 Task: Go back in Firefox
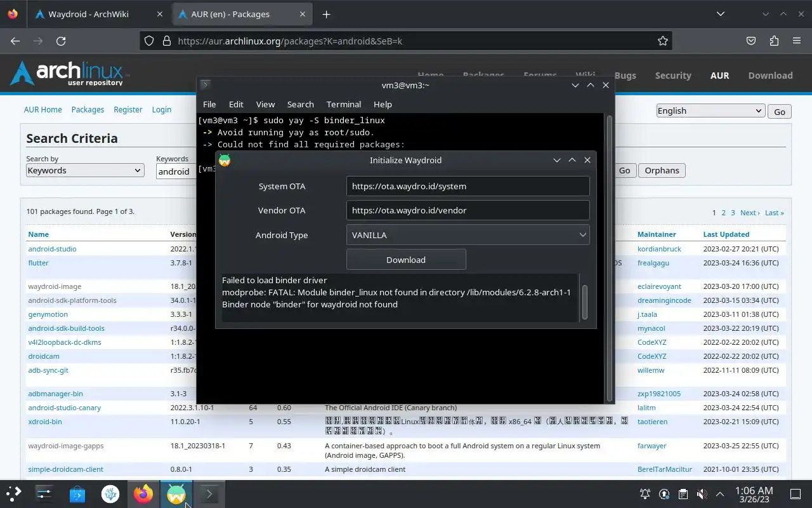15,41
